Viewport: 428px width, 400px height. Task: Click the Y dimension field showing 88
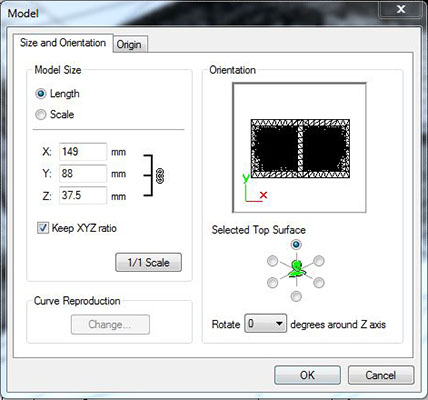coord(83,173)
